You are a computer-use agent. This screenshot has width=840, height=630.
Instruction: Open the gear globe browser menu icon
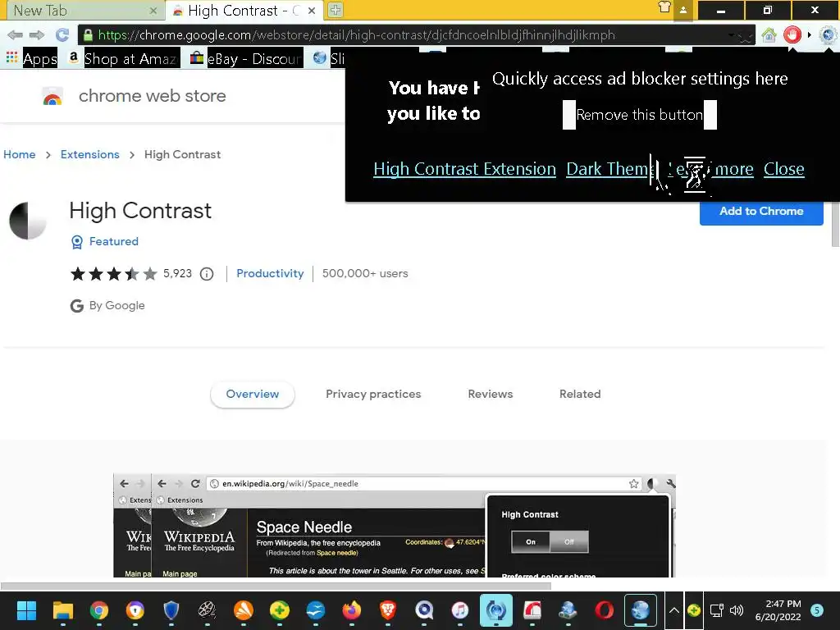(x=829, y=35)
